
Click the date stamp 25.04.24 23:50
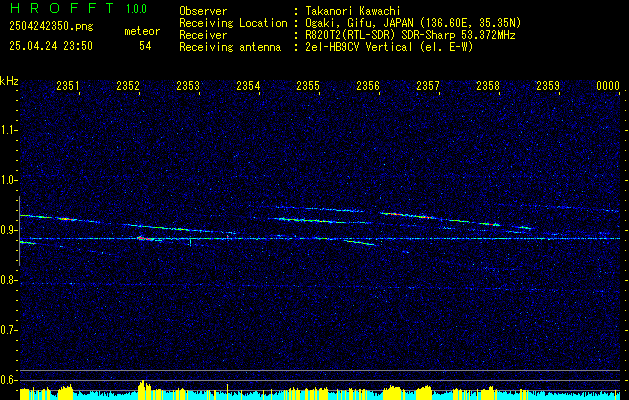51,46
